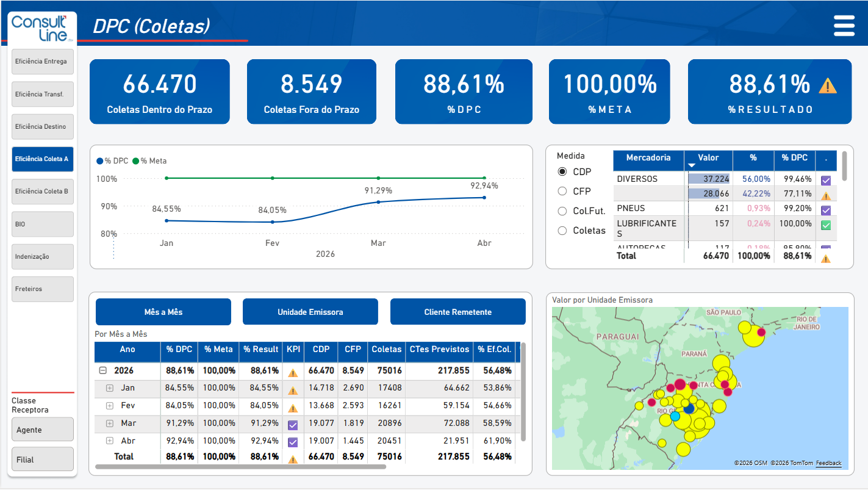Image resolution: width=868 pixels, height=490 pixels.
Task: Click the KPI warning icon for 2026 row
Action: pyautogui.click(x=293, y=372)
